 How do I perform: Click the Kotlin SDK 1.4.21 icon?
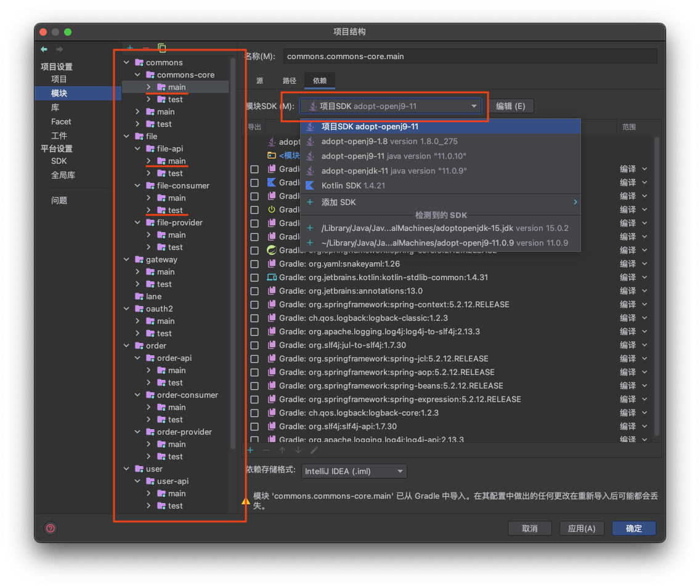click(x=310, y=185)
